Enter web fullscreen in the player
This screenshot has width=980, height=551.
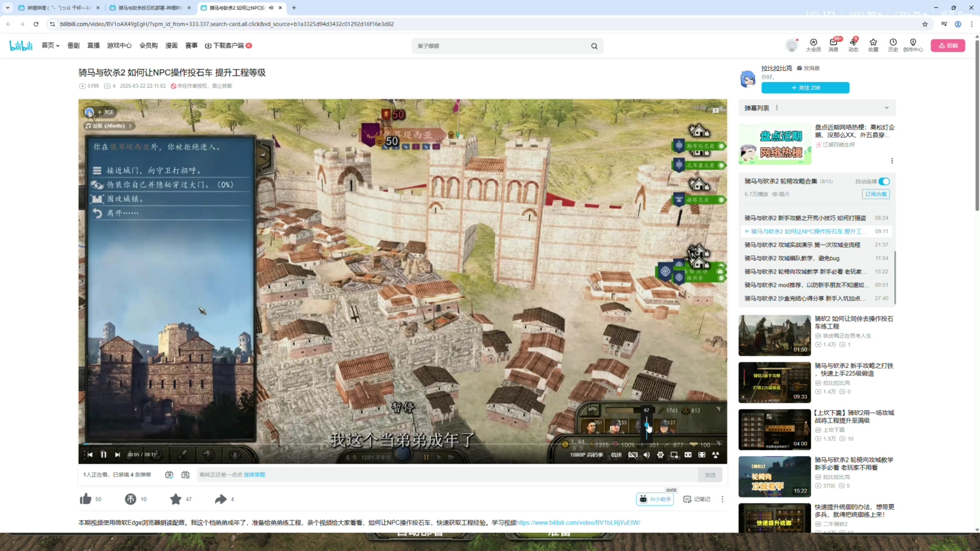[x=702, y=455]
